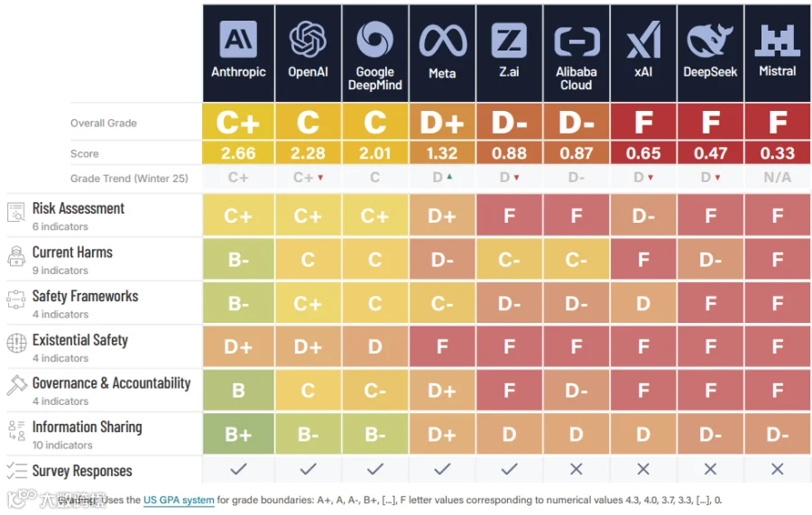Open the US GPA system link

tap(179, 500)
